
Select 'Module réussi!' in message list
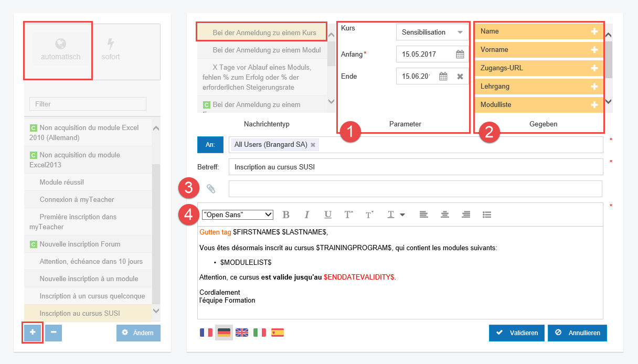tap(62, 182)
